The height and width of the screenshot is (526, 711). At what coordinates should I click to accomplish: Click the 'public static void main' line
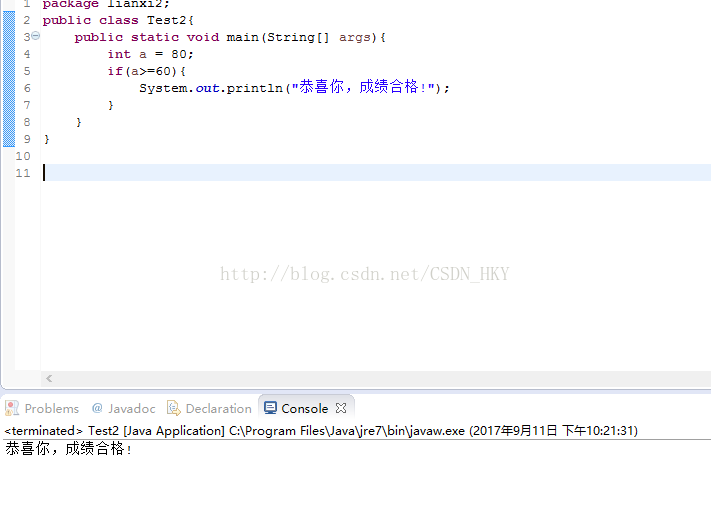point(230,37)
